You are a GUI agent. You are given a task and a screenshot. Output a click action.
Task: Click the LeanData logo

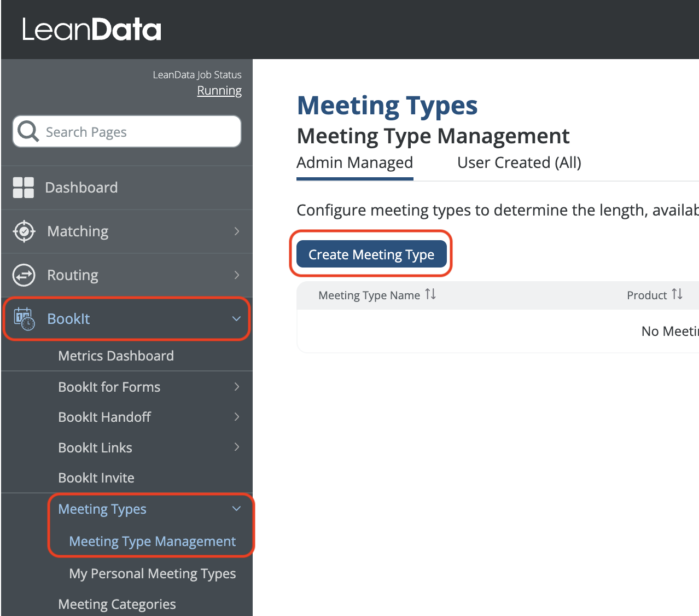tap(91, 30)
